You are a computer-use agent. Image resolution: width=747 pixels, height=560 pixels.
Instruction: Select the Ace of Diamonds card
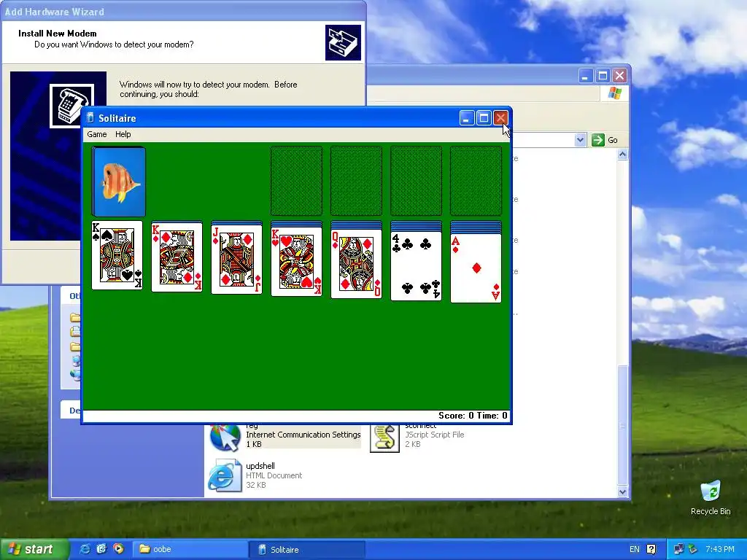point(476,268)
